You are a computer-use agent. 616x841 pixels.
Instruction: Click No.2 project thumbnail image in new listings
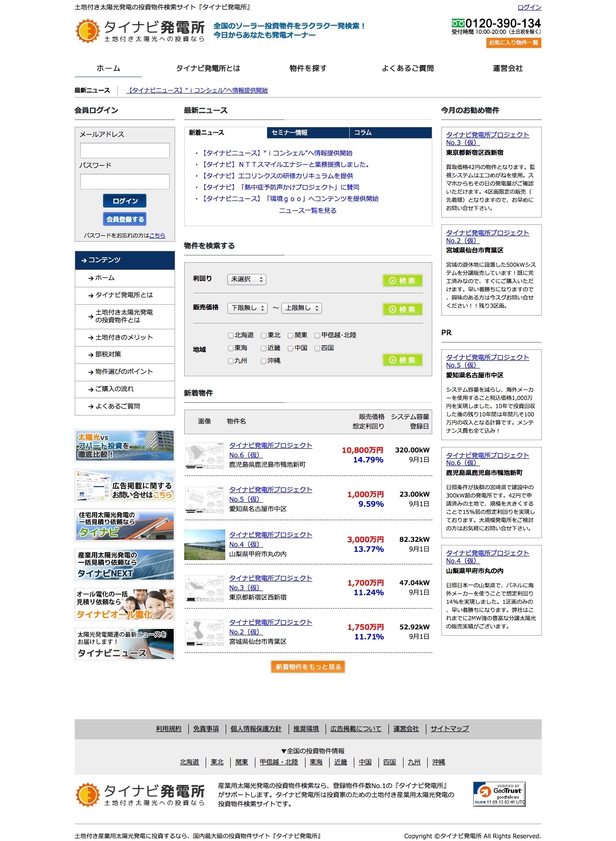[x=205, y=632]
